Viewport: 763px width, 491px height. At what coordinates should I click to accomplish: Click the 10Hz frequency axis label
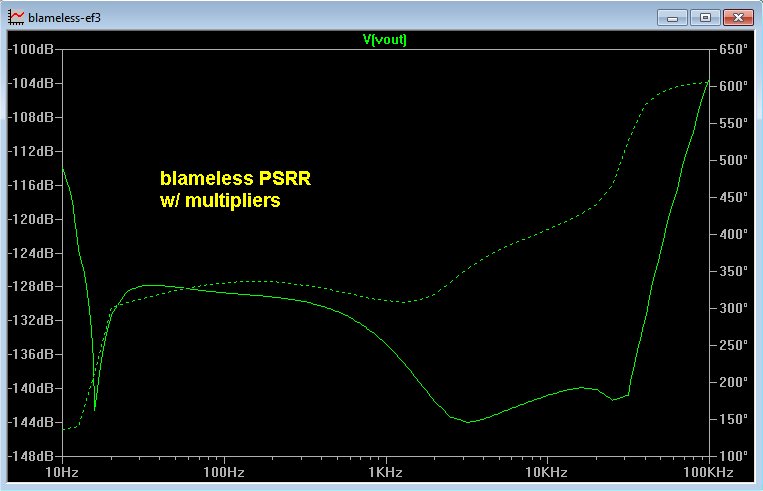(62, 472)
